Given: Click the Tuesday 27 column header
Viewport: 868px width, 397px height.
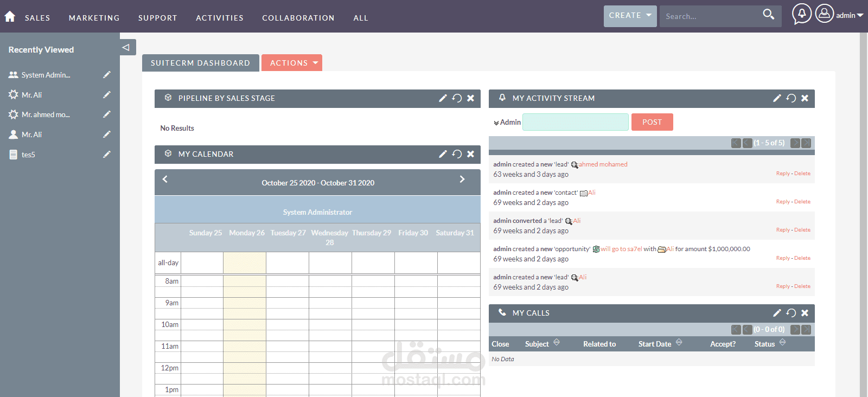Looking at the screenshot, I should click(288, 233).
